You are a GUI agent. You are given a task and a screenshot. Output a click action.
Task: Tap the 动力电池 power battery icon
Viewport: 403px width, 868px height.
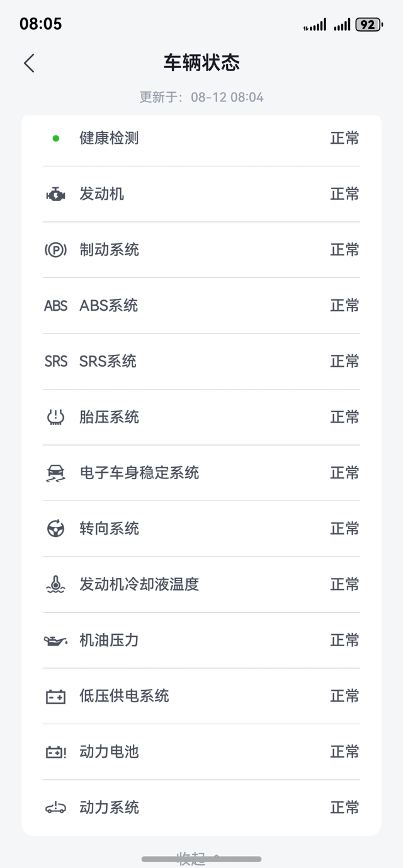click(56, 751)
